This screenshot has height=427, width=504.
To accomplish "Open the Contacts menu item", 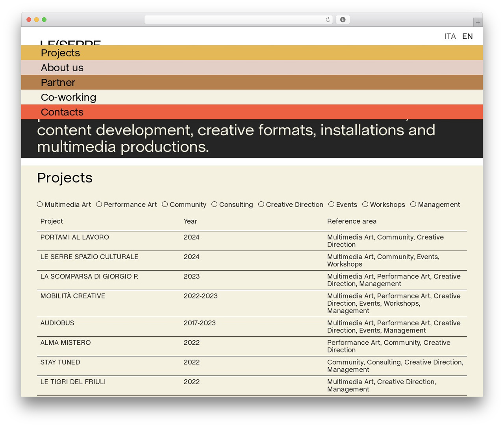I will (x=252, y=112).
